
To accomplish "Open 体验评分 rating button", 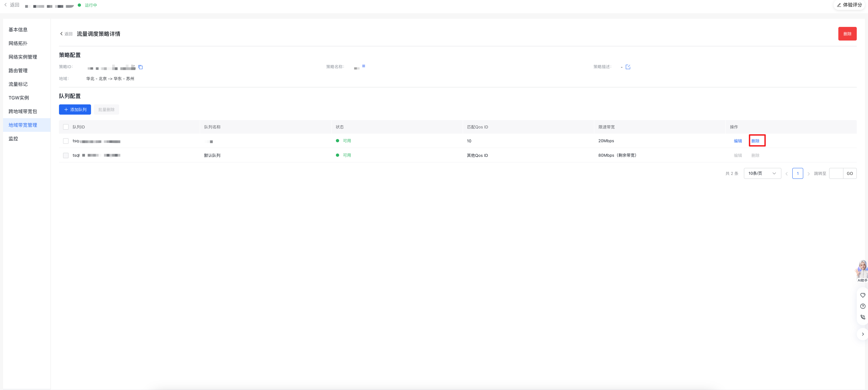I will (x=849, y=5).
